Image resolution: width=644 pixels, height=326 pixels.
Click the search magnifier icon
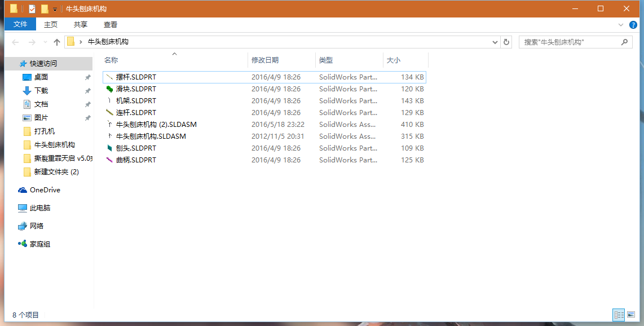[624, 42]
